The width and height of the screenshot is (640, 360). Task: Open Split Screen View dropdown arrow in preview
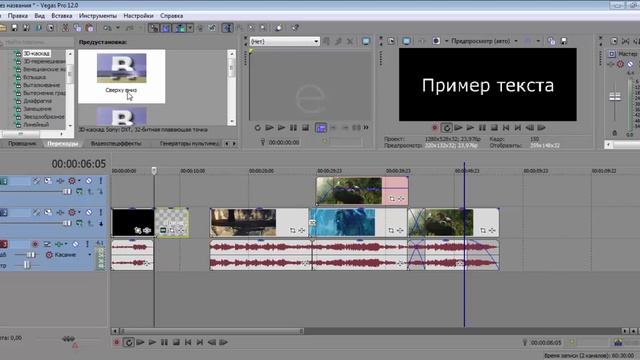click(446, 41)
